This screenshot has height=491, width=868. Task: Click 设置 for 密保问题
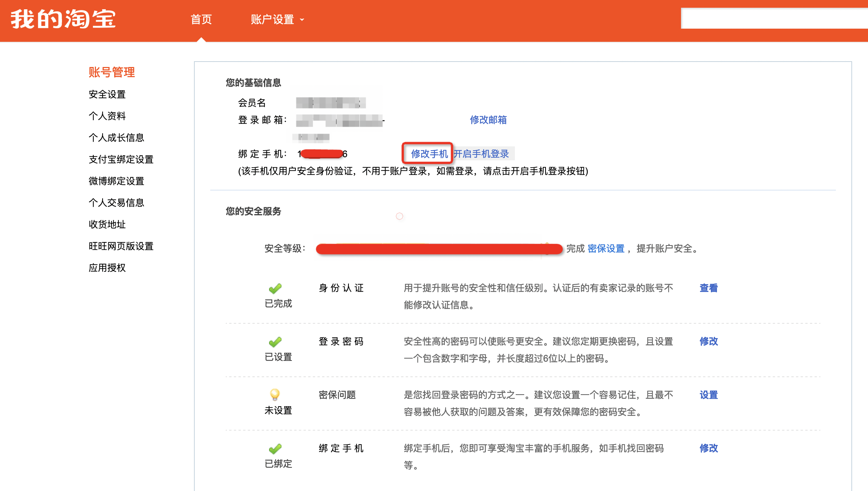click(x=709, y=395)
